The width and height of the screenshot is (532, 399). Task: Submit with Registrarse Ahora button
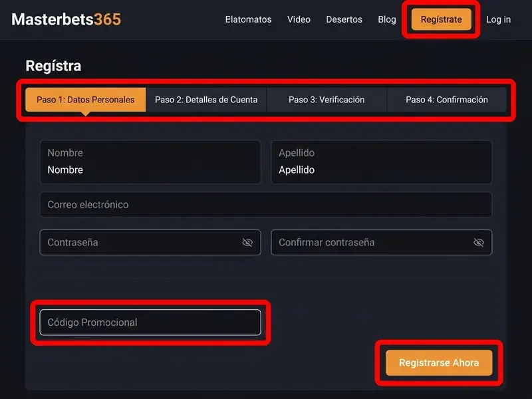point(439,362)
